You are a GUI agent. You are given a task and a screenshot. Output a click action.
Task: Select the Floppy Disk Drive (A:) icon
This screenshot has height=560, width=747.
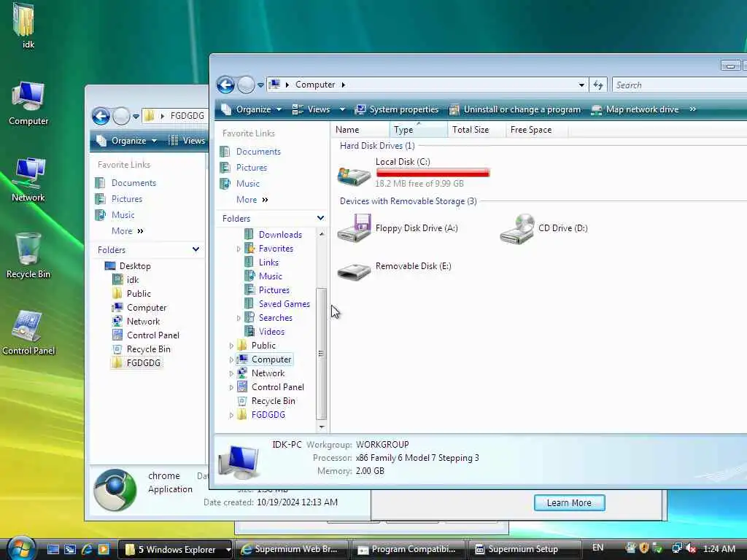[354, 228]
